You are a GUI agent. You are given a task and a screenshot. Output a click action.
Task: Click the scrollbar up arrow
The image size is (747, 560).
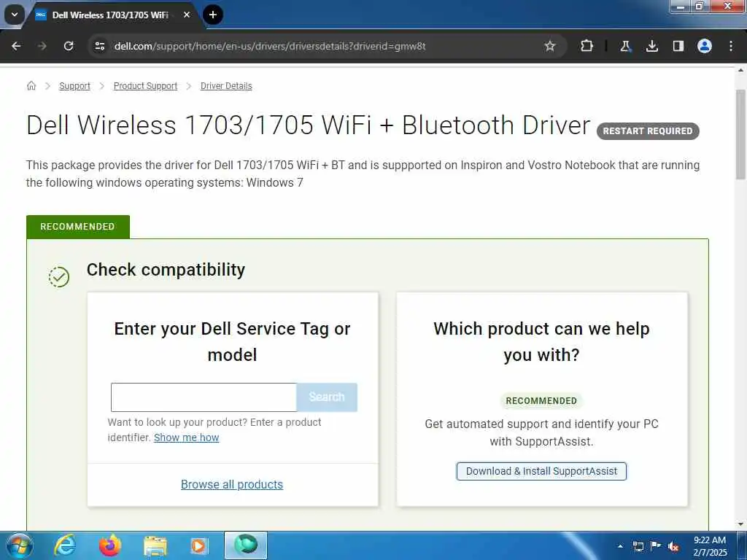(740, 71)
